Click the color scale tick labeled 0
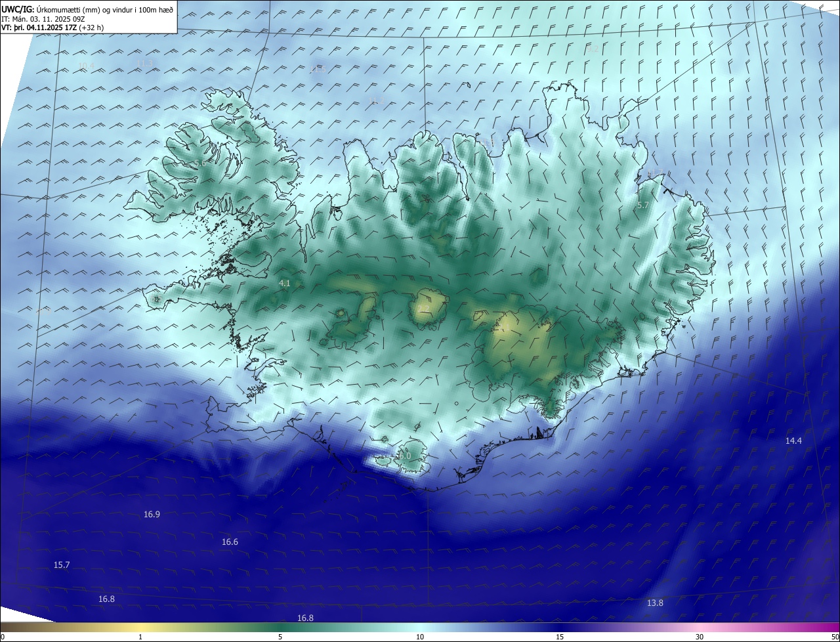This screenshot has height=642, width=840. (3, 637)
